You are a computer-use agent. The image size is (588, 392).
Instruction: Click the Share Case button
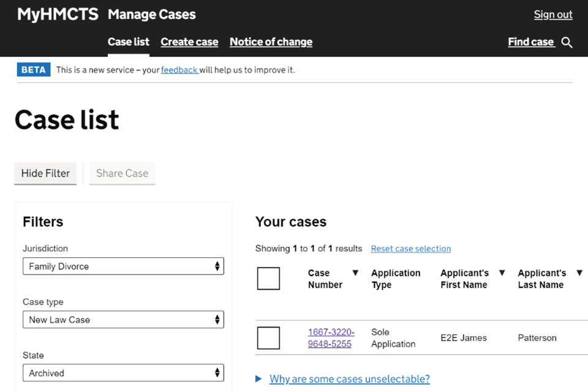point(122,173)
